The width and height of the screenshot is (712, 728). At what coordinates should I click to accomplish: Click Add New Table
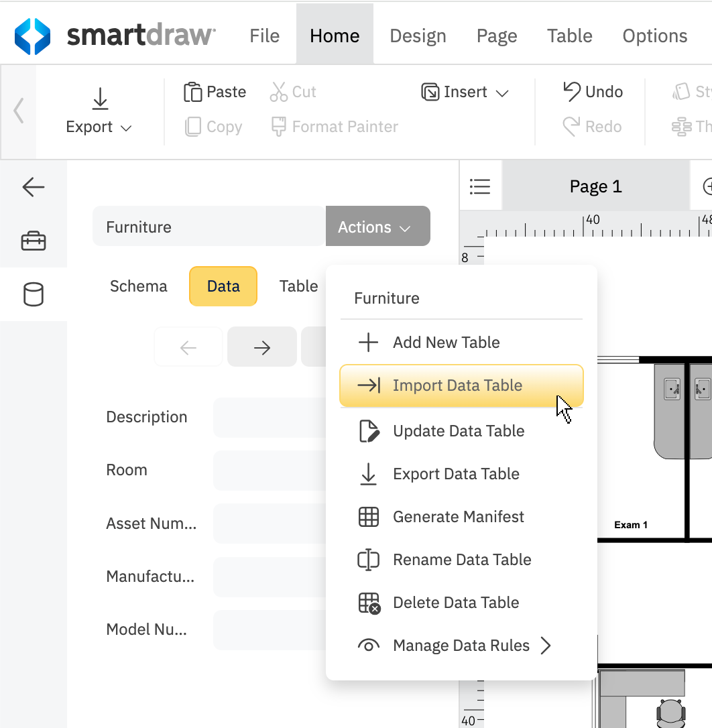(x=446, y=343)
